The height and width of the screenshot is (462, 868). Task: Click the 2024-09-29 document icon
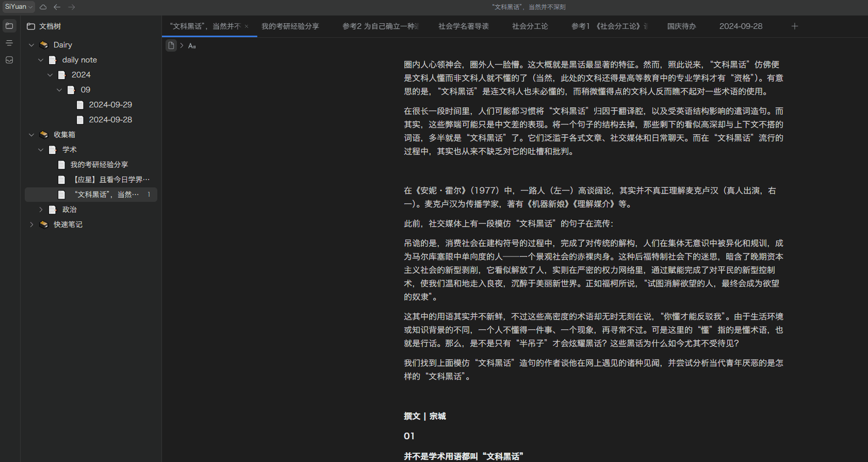[x=80, y=105]
